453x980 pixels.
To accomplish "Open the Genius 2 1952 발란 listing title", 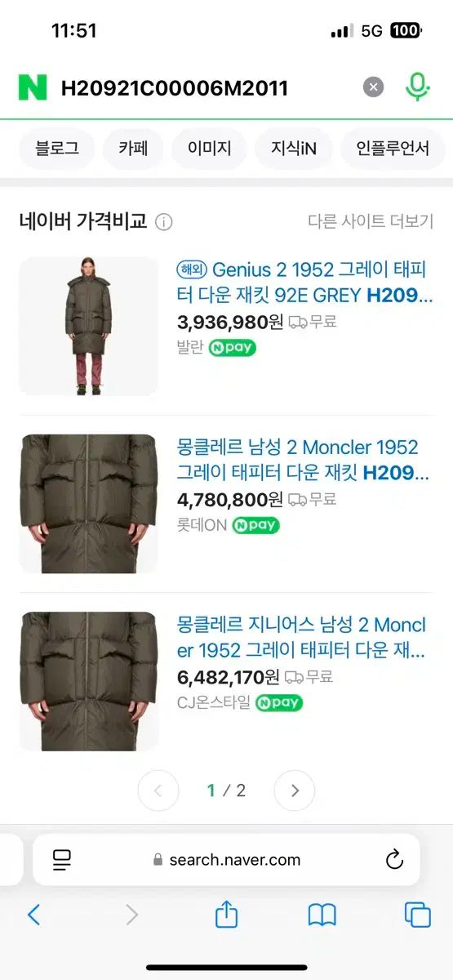I will (305, 282).
